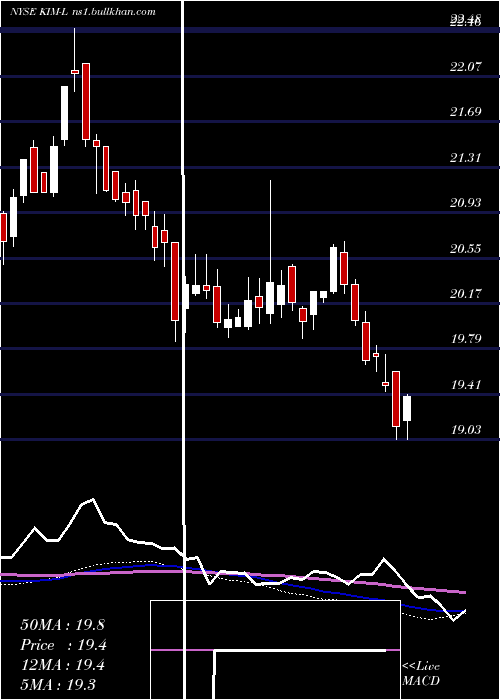Click the candle with long wick reaching 21.2

(270, 298)
